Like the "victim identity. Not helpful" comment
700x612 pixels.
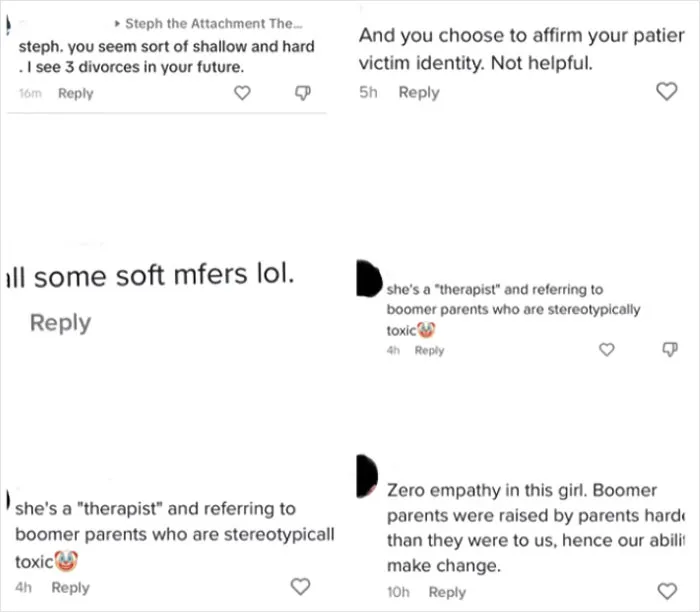(x=667, y=92)
